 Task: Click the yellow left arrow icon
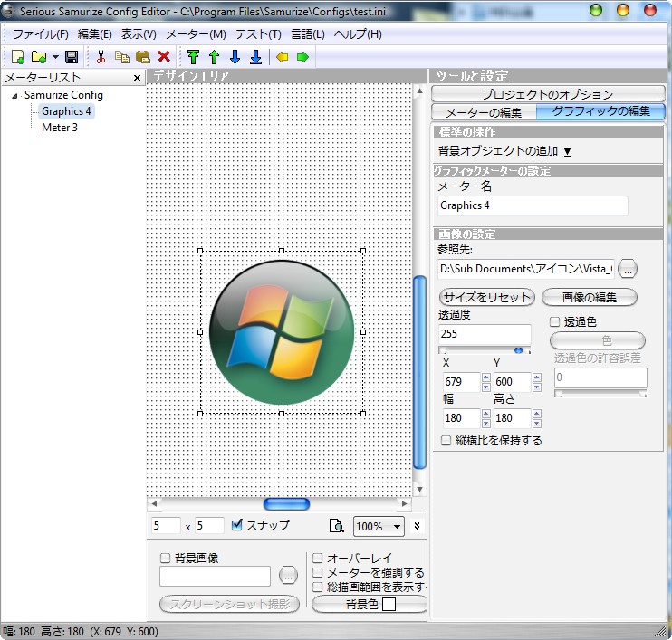click(x=282, y=57)
